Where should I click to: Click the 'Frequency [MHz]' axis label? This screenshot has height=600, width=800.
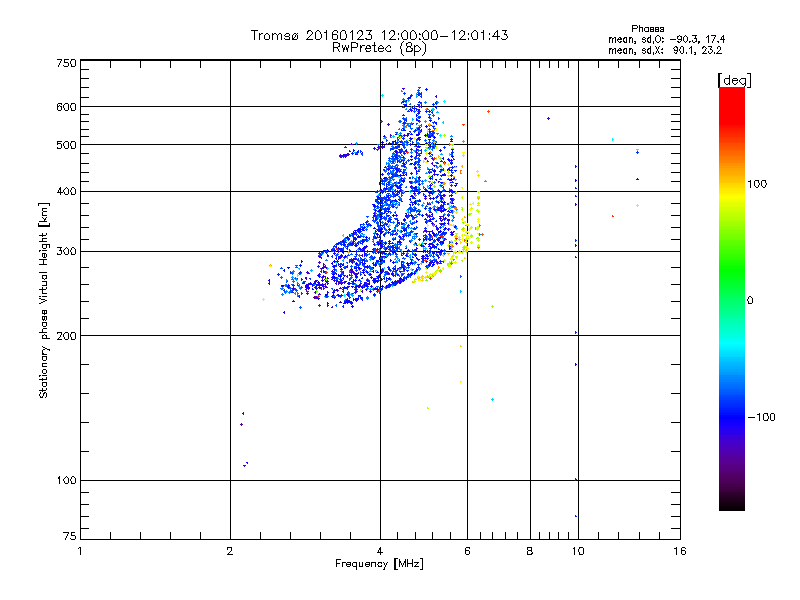pos(379,564)
